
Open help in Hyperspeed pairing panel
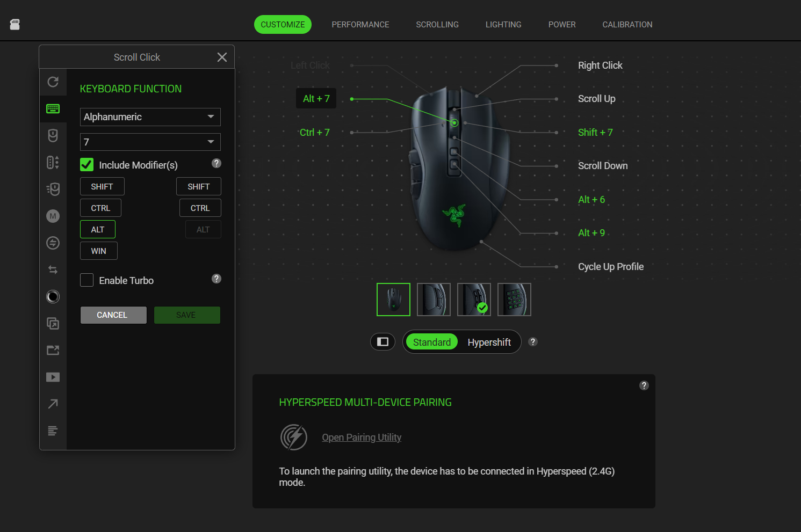[x=644, y=385]
